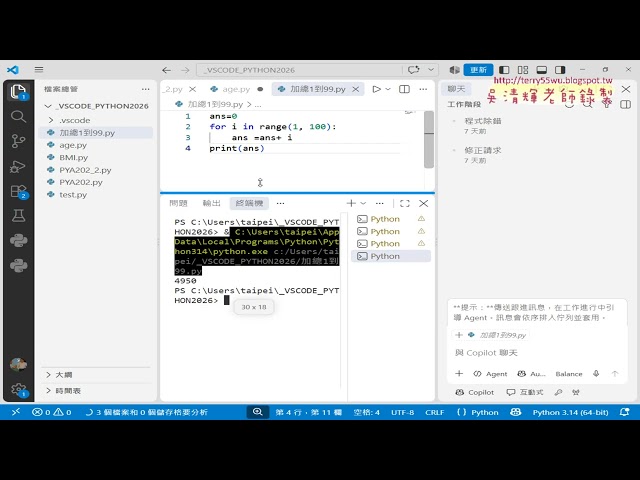Image resolution: width=640 pixels, height=480 pixels.
Task: Click the 更新 update button
Action: click(x=478, y=70)
